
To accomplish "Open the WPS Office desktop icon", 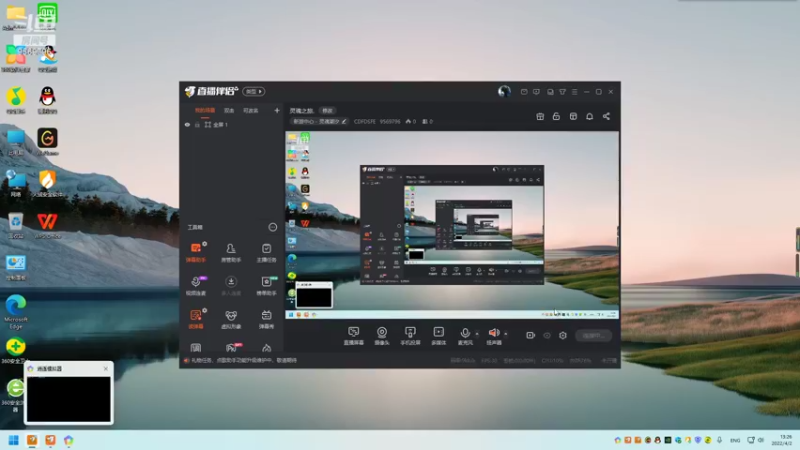I will coord(47,226).
